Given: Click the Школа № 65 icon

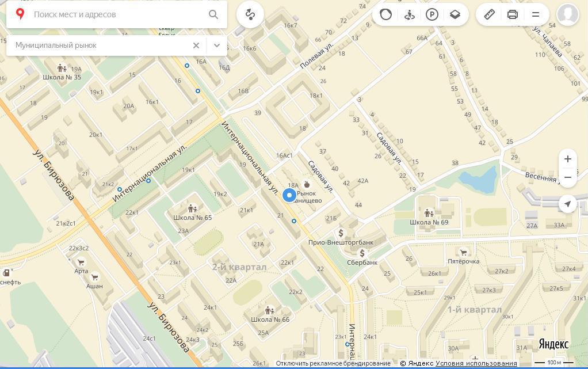Looking at the screenshot, I should pos(192,208).
